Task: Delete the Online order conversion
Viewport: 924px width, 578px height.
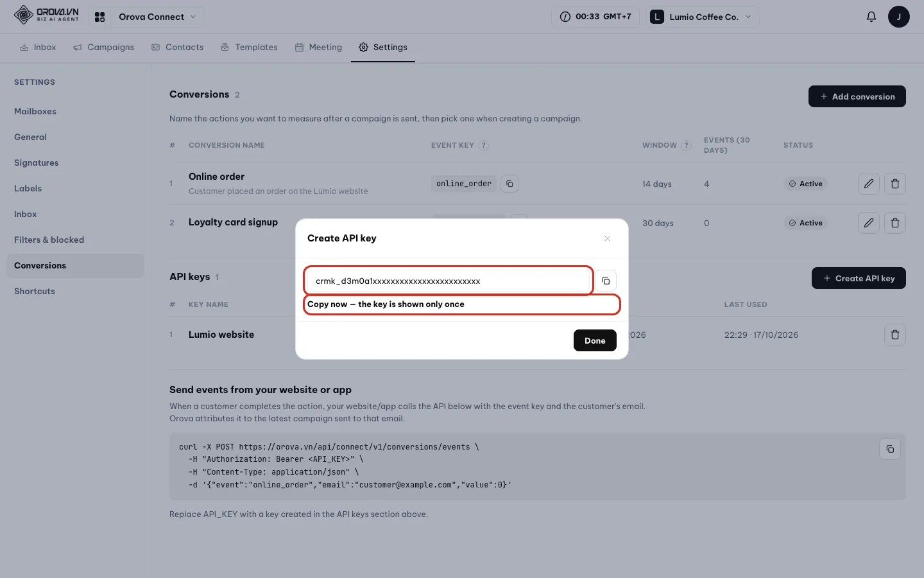Action: tap(895, 184)
